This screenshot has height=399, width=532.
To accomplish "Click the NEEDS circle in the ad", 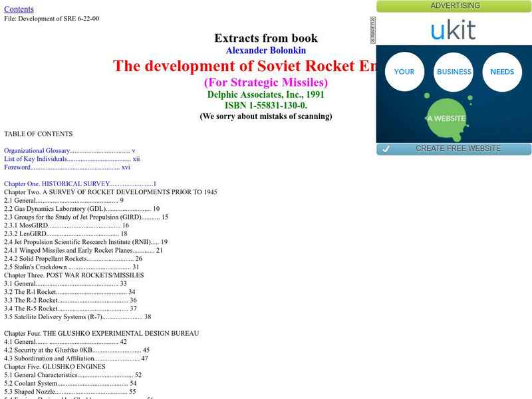I will tap(503, 72).
